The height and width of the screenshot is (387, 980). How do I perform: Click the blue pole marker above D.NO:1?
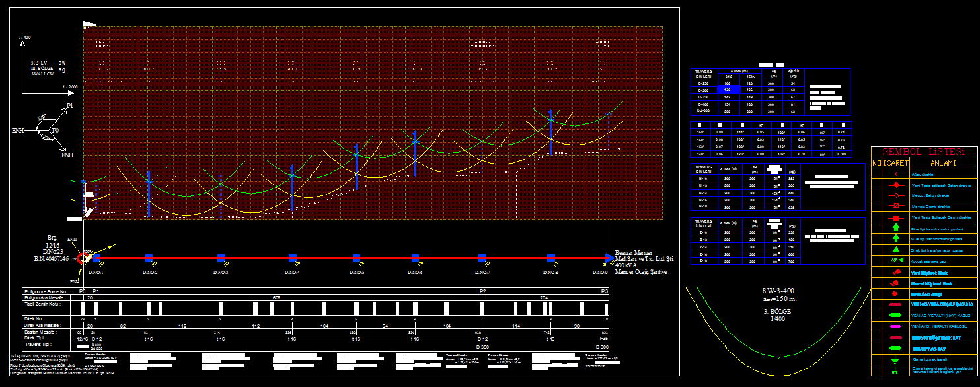tap(96, 258)
